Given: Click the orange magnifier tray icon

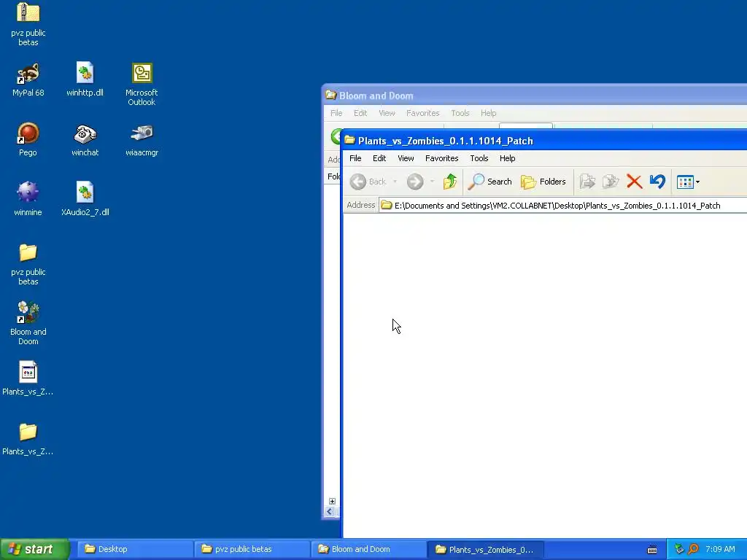Looking at the screenshot, I should point(693,549).
